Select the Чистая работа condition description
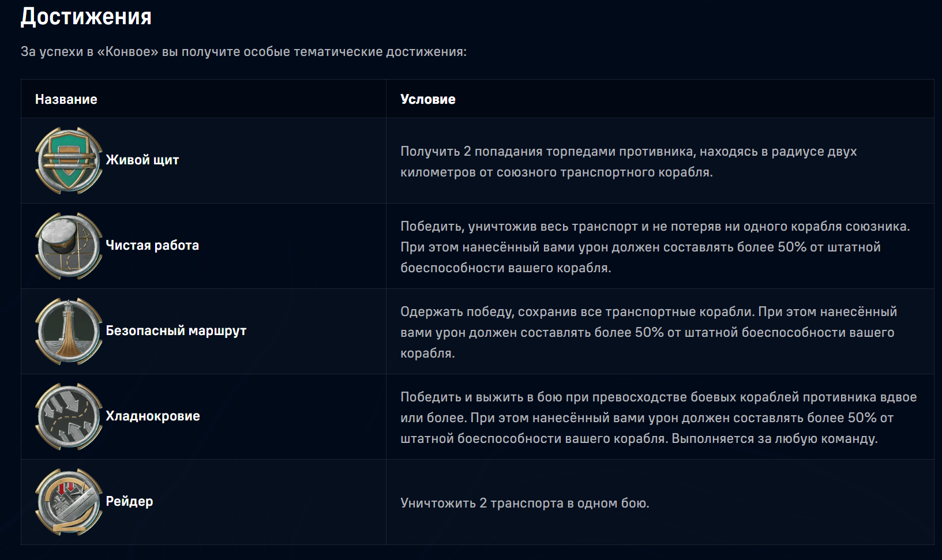Screen dimensions: 942x560 coord(655,247)
